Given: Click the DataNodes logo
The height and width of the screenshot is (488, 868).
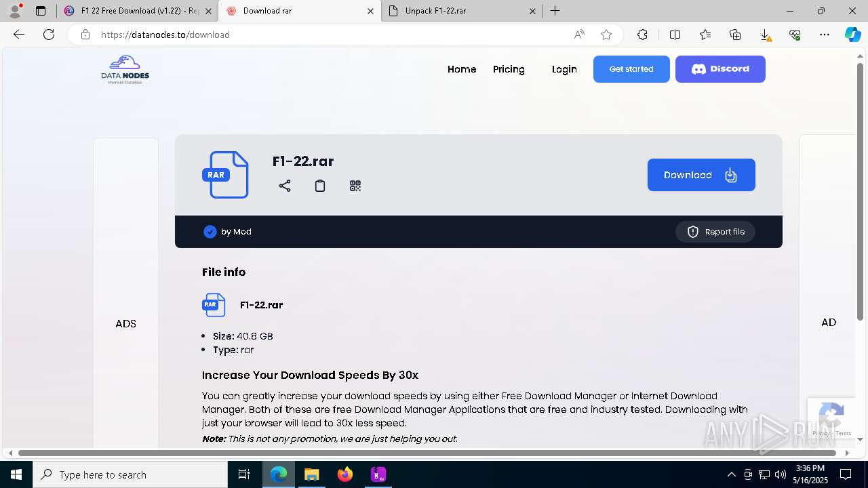Looking at the screenshot, I should pyautogui.click(x=125, y=69).
